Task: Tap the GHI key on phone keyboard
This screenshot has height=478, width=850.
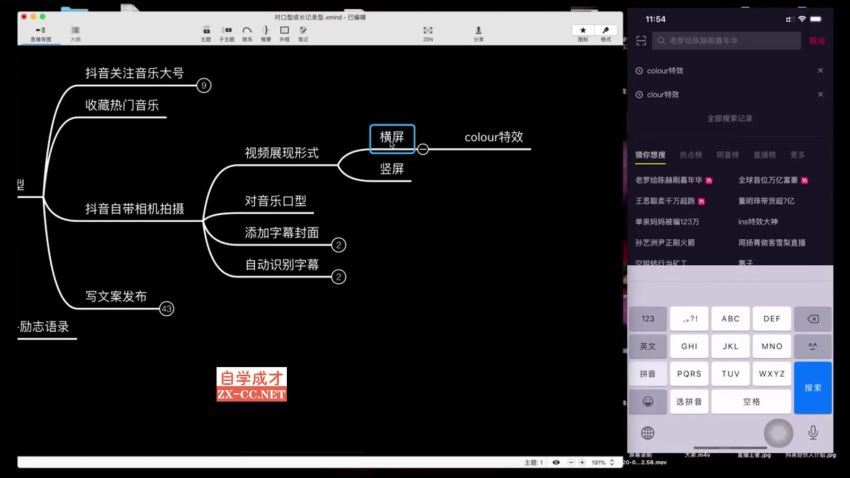Action: [689, 346]
